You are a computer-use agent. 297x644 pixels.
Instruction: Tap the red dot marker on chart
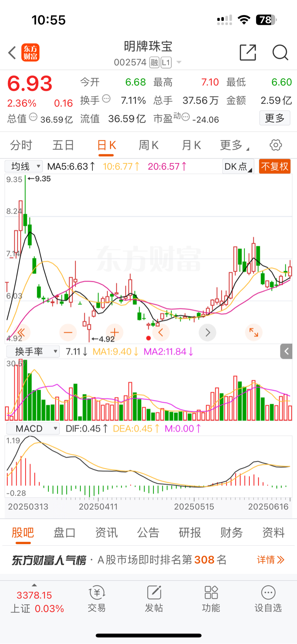coord(148,338)
